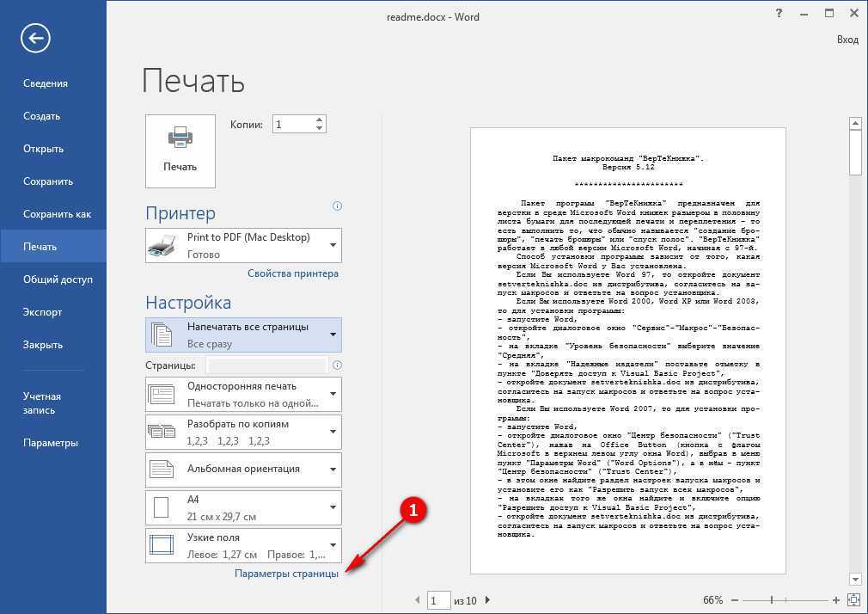Click Закрыть in the sidebar

(43, 345)
